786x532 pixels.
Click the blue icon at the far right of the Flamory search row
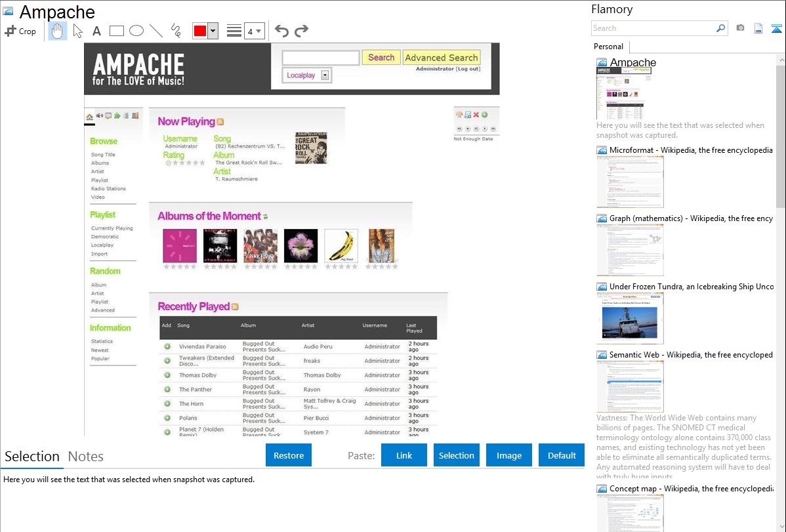pos(776,28)
